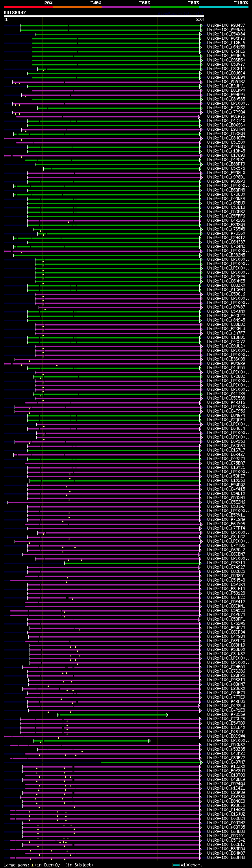Select the UniRef100_A7S5W8 label

coord(226,229)
